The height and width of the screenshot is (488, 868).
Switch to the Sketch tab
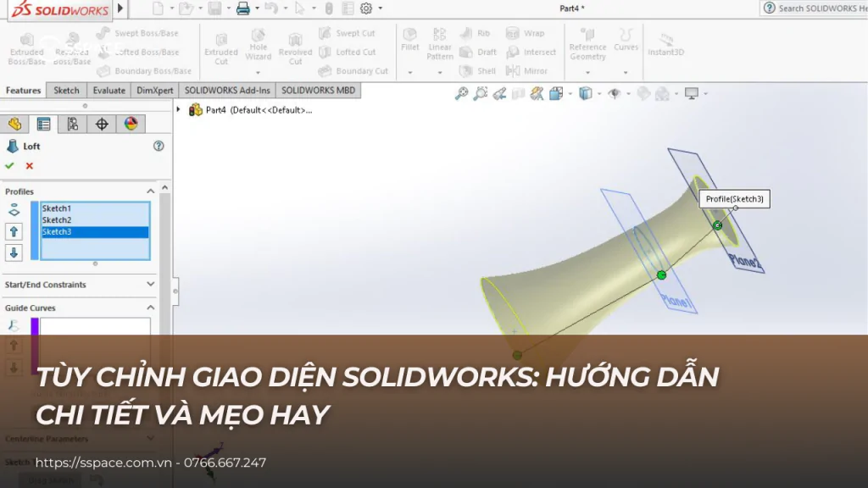point(66,90)
